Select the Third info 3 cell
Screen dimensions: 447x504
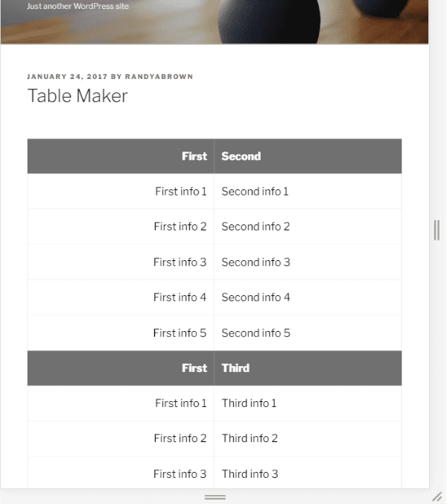(250, 474)
